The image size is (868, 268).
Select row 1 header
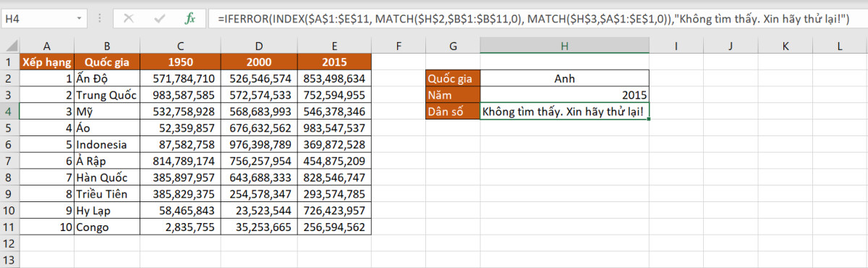tap(10, 62)
